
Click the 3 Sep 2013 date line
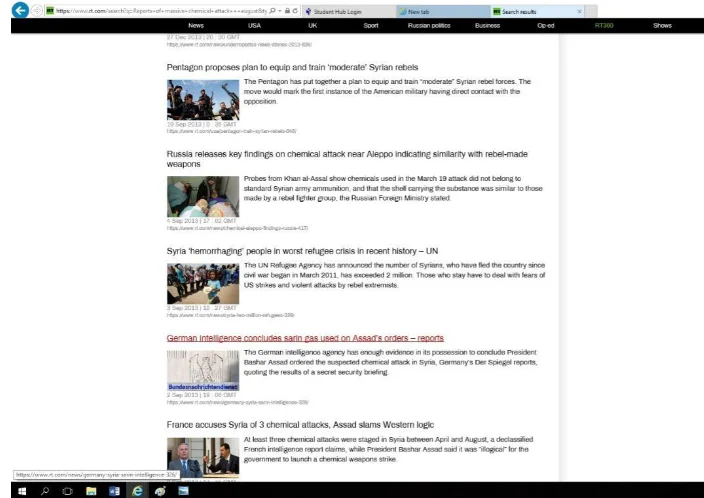pos(202,308)
